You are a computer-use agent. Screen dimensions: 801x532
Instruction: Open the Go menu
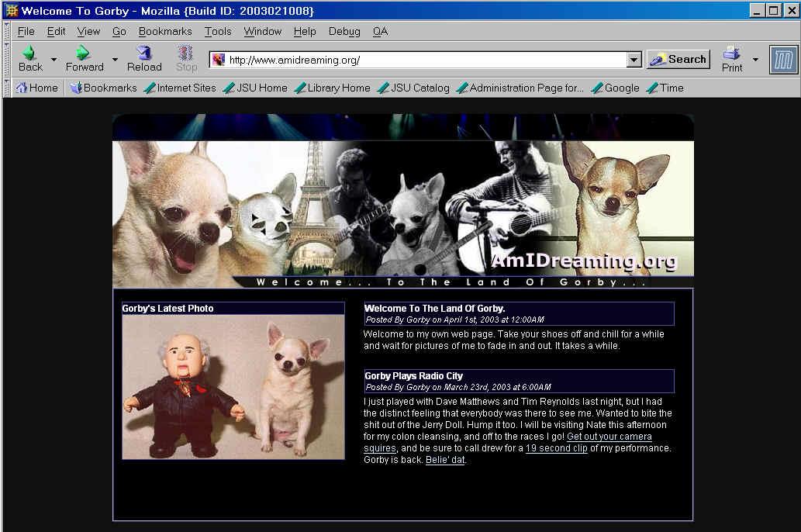[x=119, y=31]
